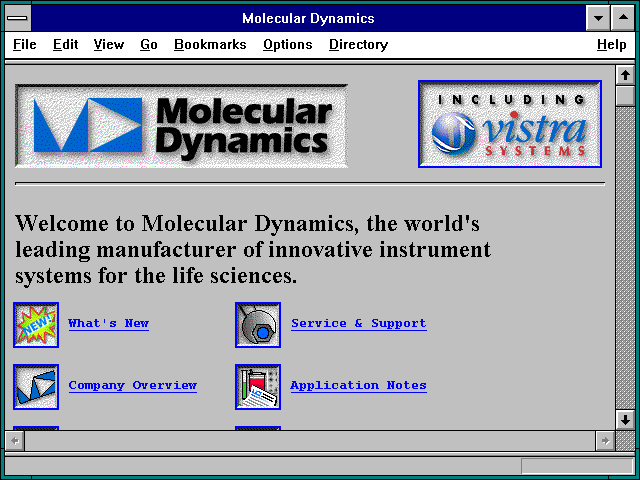Open the Directory menu
This screenshot has height=480, width=640.
click(x=358, y=44)
